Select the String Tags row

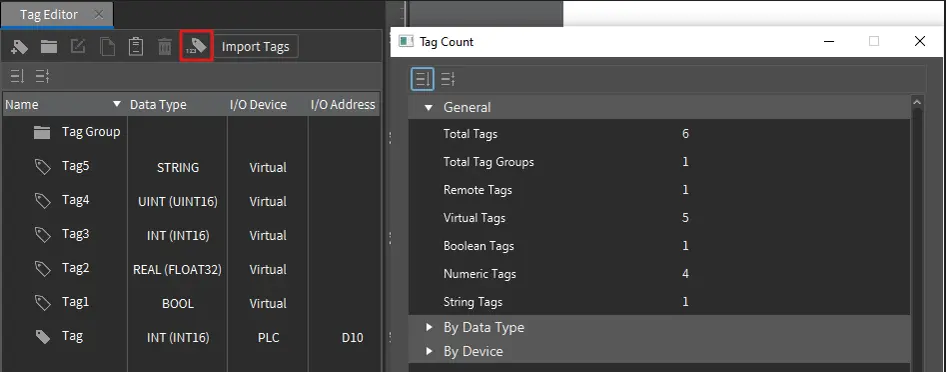point(659,301)
